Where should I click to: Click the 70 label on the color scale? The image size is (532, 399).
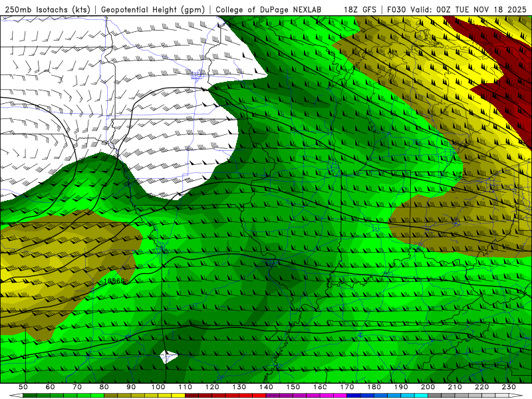click(x=77, y=387)
